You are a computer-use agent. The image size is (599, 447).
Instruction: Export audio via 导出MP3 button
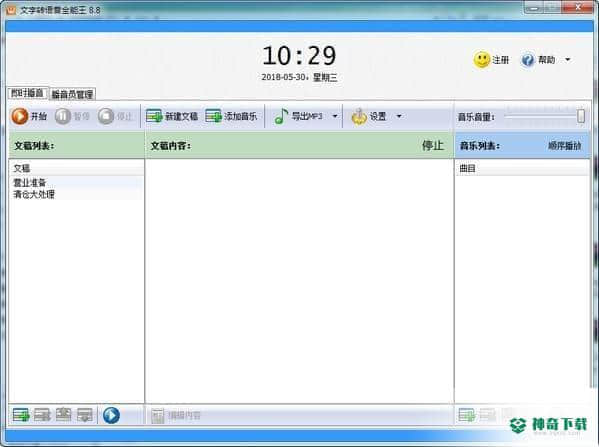click(299, 116)
